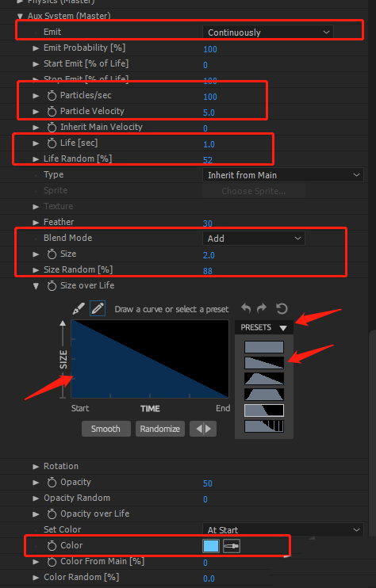This screenshot has height=588, width=376.
Task: Click Feather value 30
Action: tap(208, 223)
